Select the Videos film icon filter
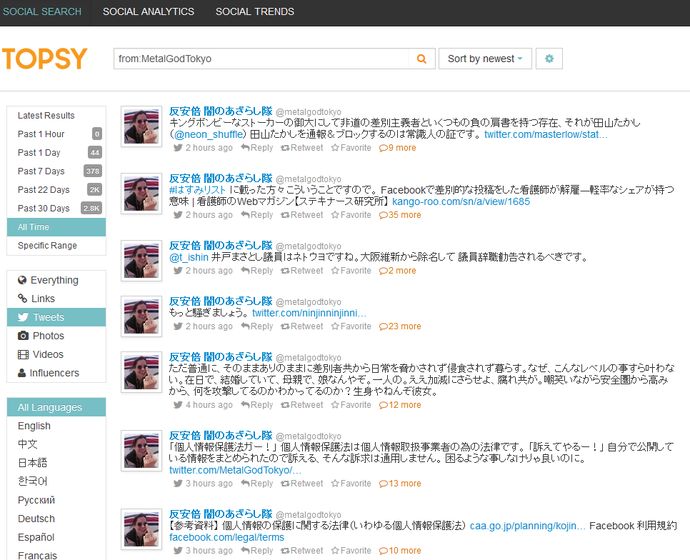 (56, 354)
